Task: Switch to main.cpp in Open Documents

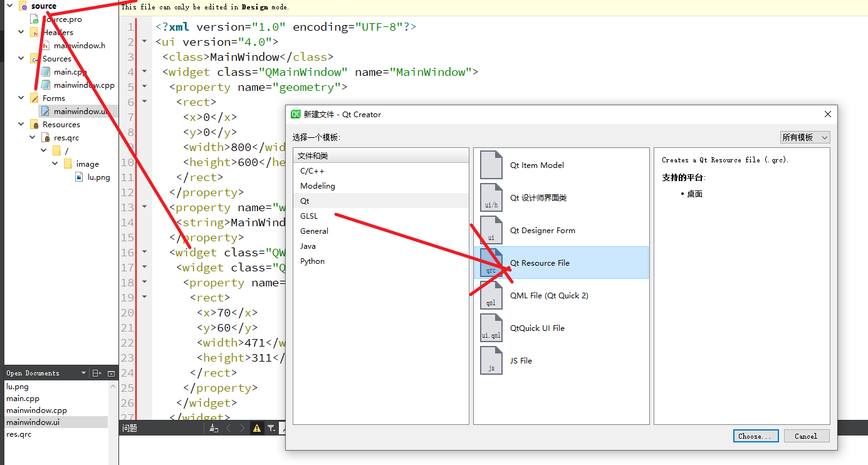Action: [23, 399]
